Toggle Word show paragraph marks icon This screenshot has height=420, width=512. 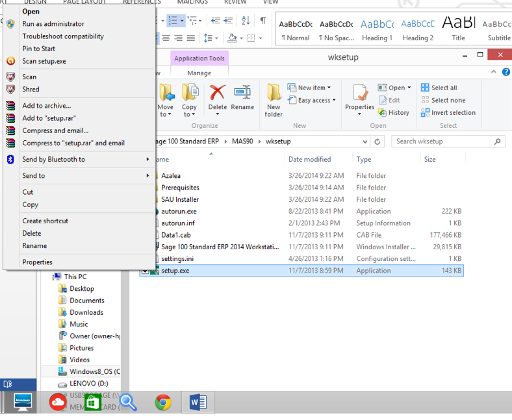pyautogui.click(x=263, y=21)
